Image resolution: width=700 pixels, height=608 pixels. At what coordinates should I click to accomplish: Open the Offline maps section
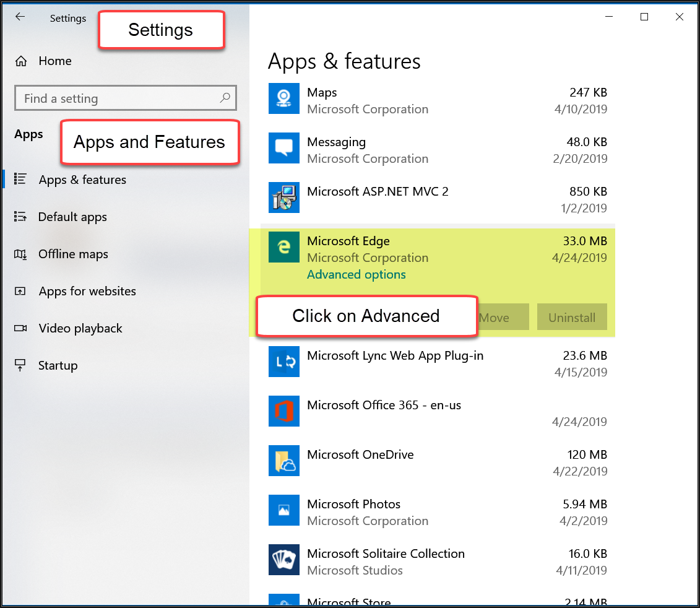tap(73, 254)
